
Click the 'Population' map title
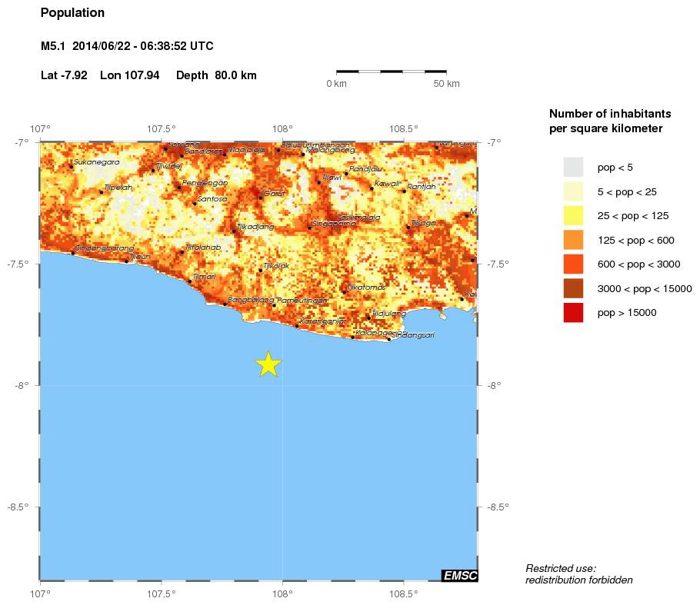tap(72, 13)
